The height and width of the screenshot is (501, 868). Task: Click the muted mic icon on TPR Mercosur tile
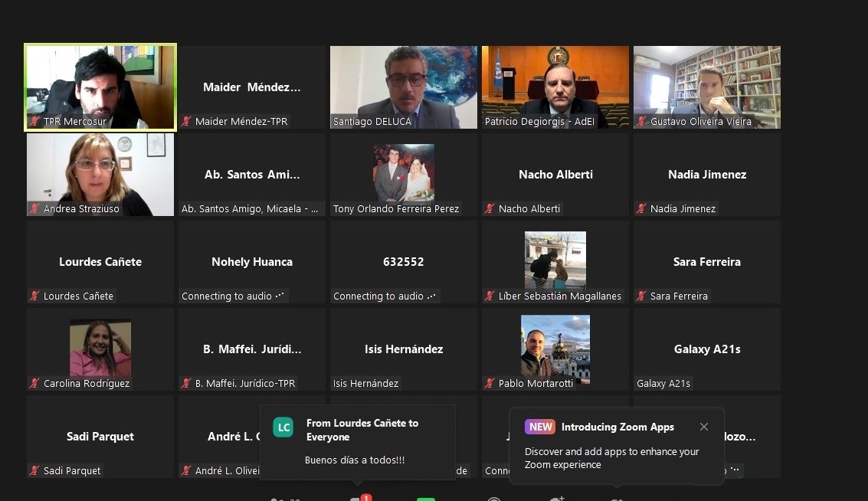click(x=34, y=122)
